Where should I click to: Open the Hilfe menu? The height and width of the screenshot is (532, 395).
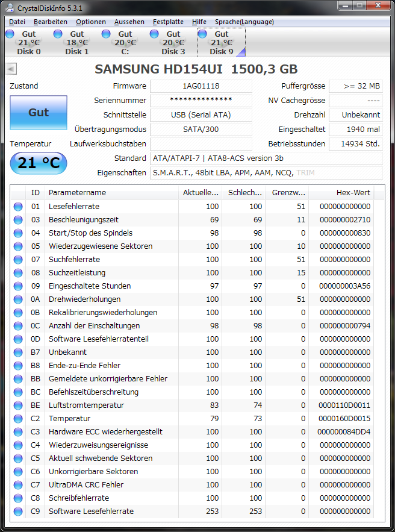pos(199,22)
